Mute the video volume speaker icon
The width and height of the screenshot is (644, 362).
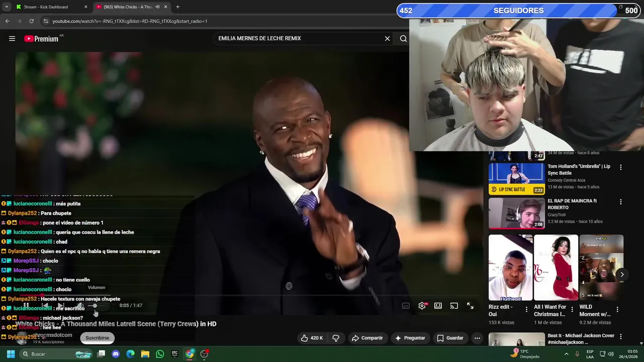(x=79, y=306)
